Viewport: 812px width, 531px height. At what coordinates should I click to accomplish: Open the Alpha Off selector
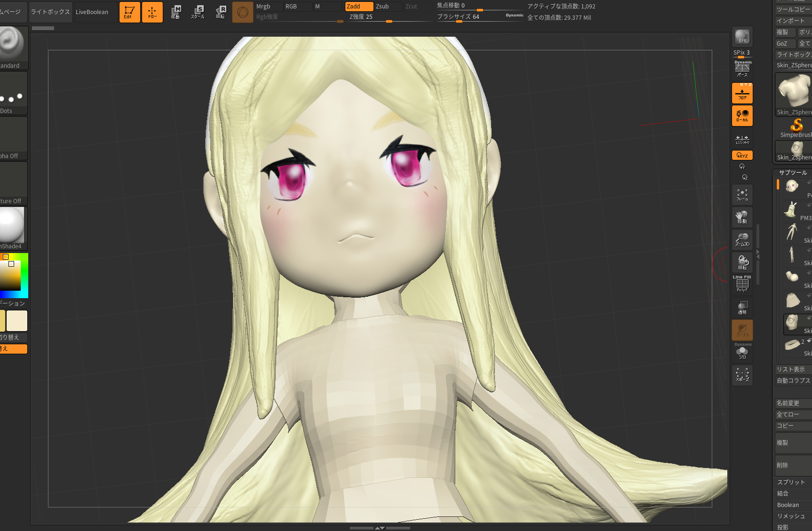point(14,138)
